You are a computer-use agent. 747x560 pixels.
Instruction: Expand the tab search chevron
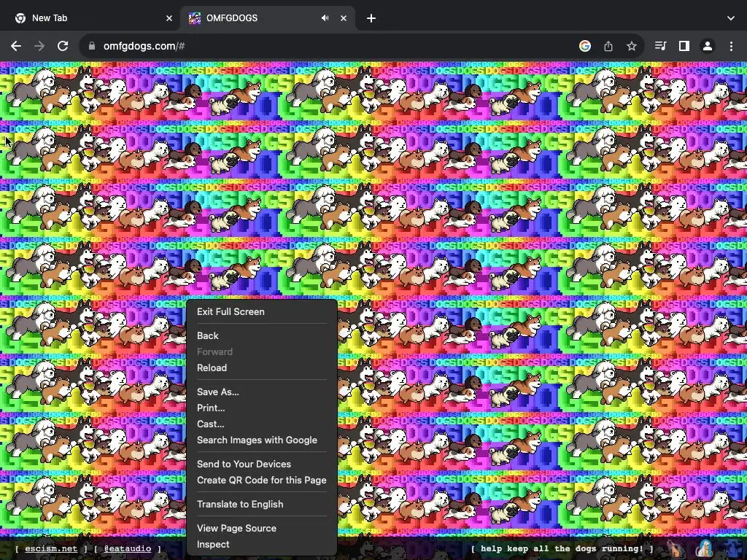coord(731,18)
